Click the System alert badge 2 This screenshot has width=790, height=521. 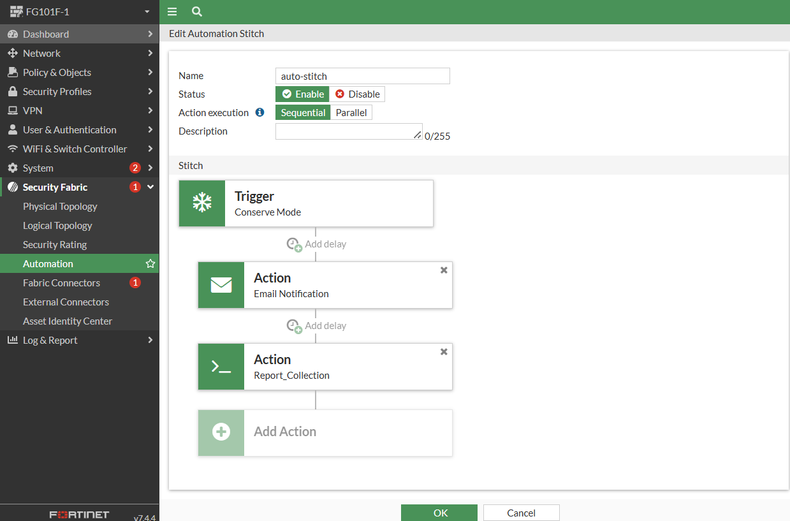135,168
